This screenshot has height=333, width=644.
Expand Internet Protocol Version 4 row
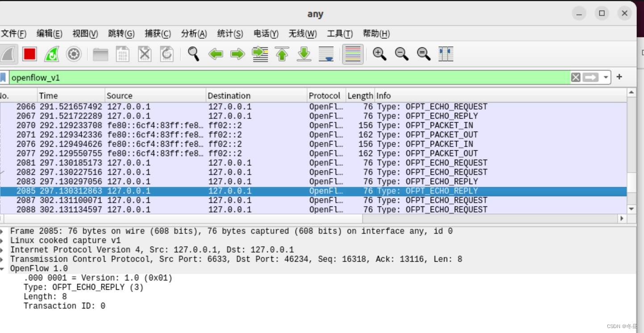click(2, 250)
